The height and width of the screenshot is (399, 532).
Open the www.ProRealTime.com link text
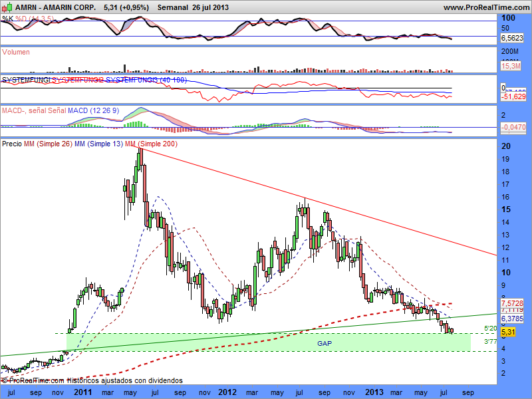pos(487,7)
